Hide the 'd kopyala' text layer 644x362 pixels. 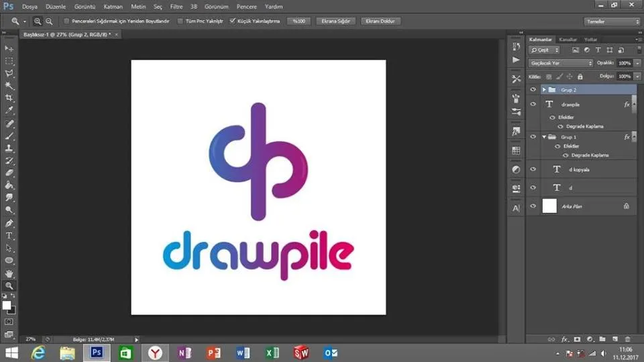pyautogui.click(x=533, y=169)
